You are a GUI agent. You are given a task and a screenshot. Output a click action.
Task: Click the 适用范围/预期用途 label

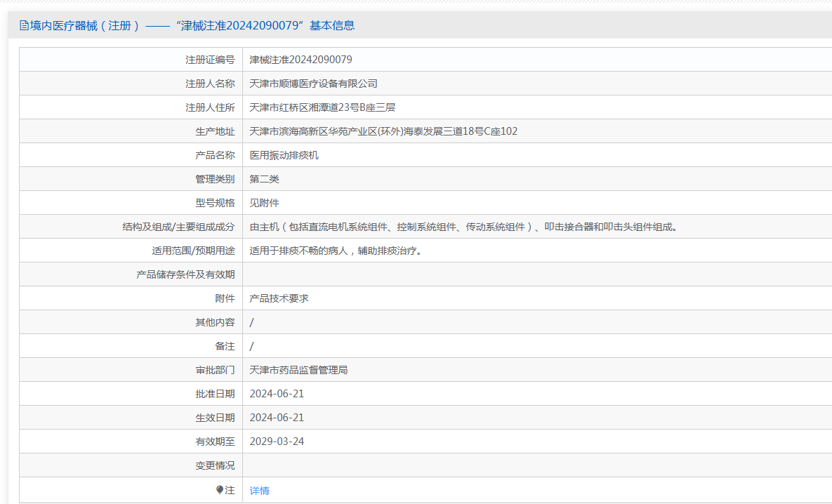click(193, 251)
